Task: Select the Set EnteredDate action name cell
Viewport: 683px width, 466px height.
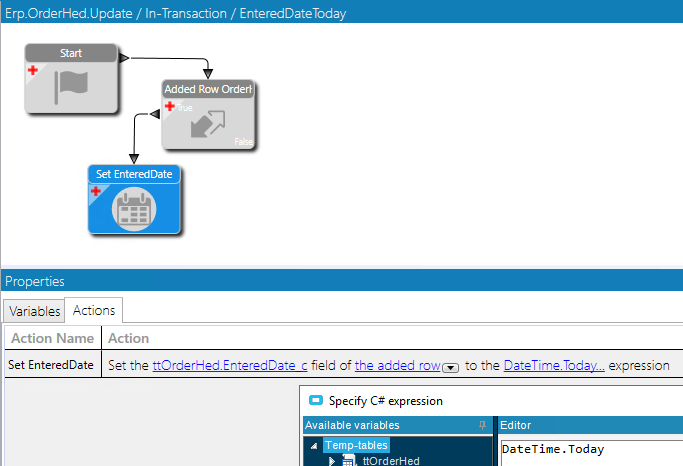Action: tap(53, 364)
